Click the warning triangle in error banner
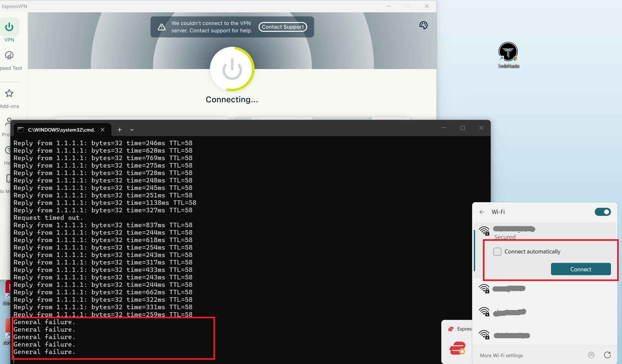This screenshot has width=622, height=364. click(161, 27)
